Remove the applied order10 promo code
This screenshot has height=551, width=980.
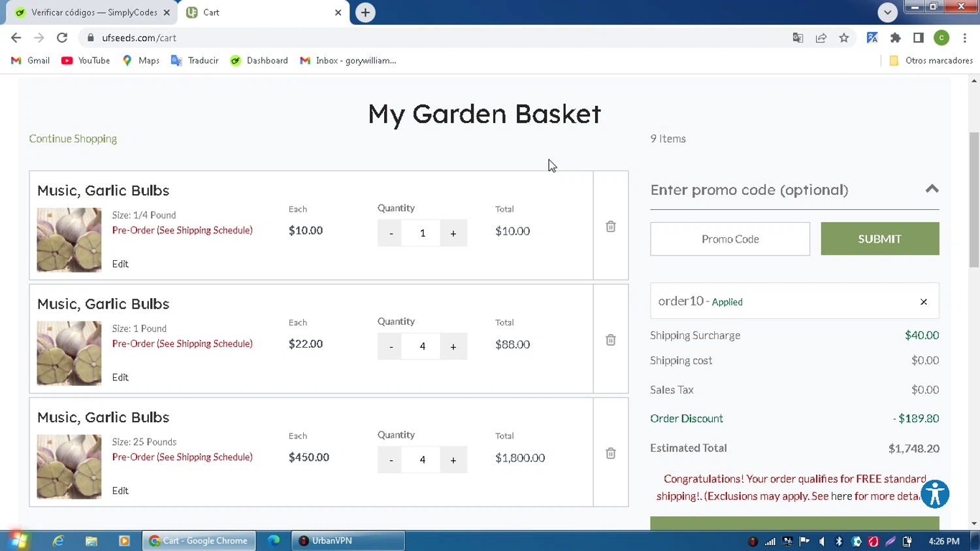923,302
